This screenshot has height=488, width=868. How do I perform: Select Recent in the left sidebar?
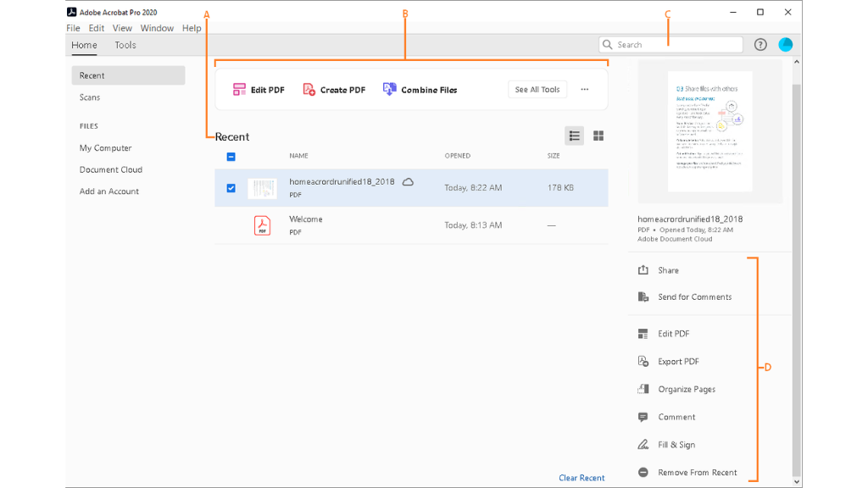click(129, 75)
